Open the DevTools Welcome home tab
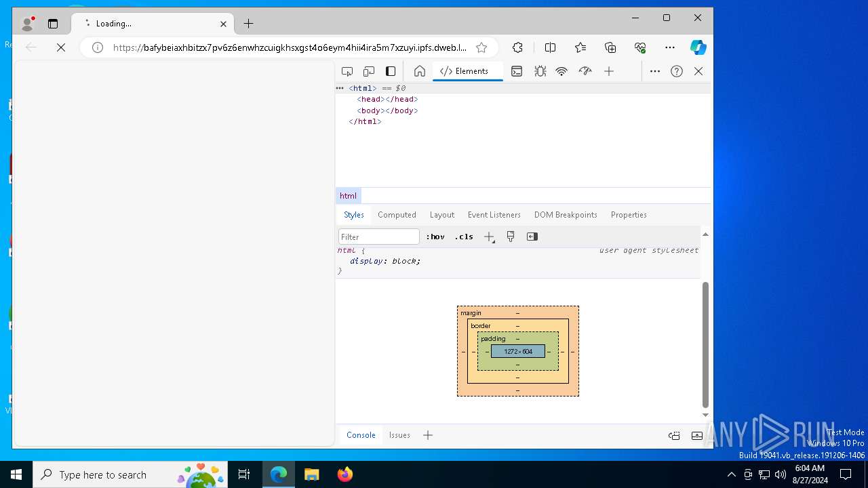The image size is (868, 488). 420,71
